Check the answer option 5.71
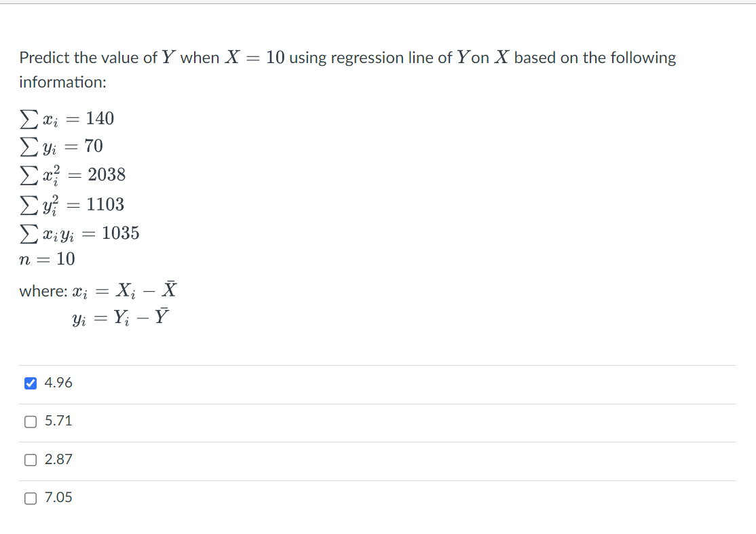 [x=30, y=421]
